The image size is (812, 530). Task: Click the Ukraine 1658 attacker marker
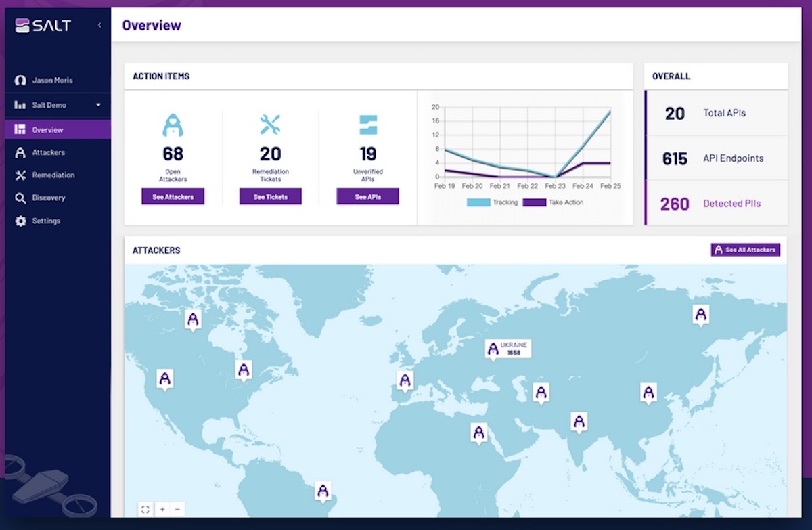click(x=508, y=349)
